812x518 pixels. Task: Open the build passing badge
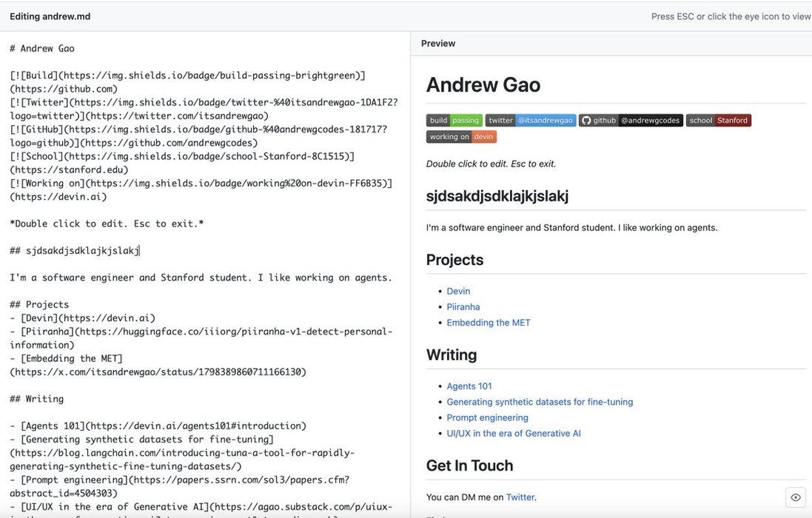[x=454, y=120]
